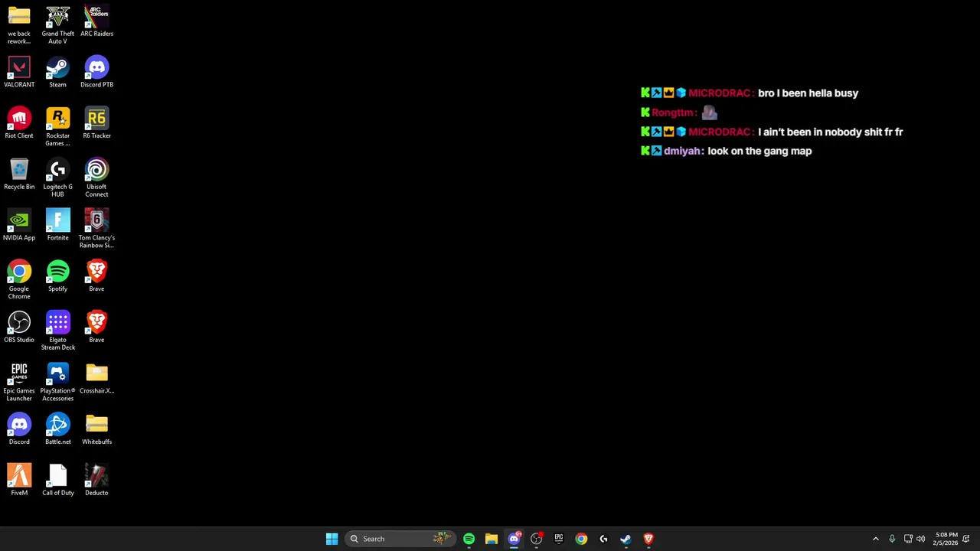Click the microphone tray icon
Screen dimensions: 980x551
pos(892,539)
